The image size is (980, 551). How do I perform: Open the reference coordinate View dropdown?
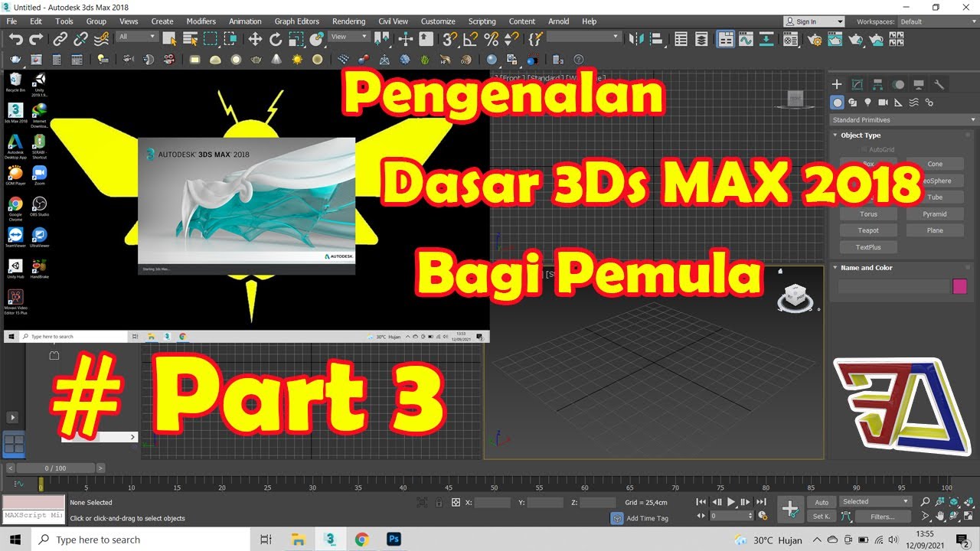(348, 37)
